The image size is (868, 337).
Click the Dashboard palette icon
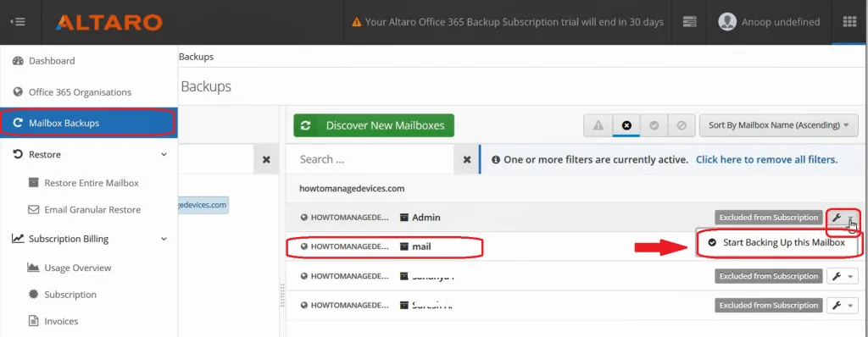pyautogui.click(x=18, y=61)
